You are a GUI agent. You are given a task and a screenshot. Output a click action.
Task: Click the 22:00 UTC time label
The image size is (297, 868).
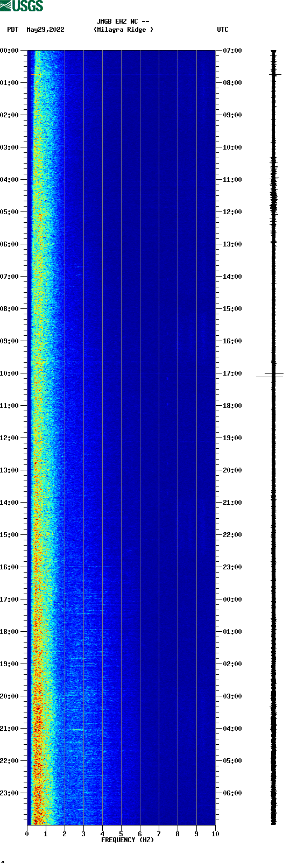pos(232,535)
